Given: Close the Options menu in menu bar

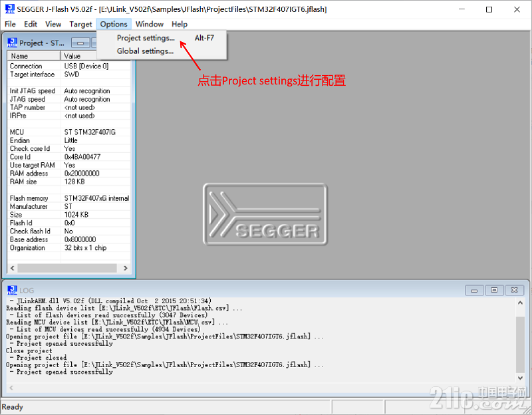Looking at the screenshot, I should [x=114, y=24].
